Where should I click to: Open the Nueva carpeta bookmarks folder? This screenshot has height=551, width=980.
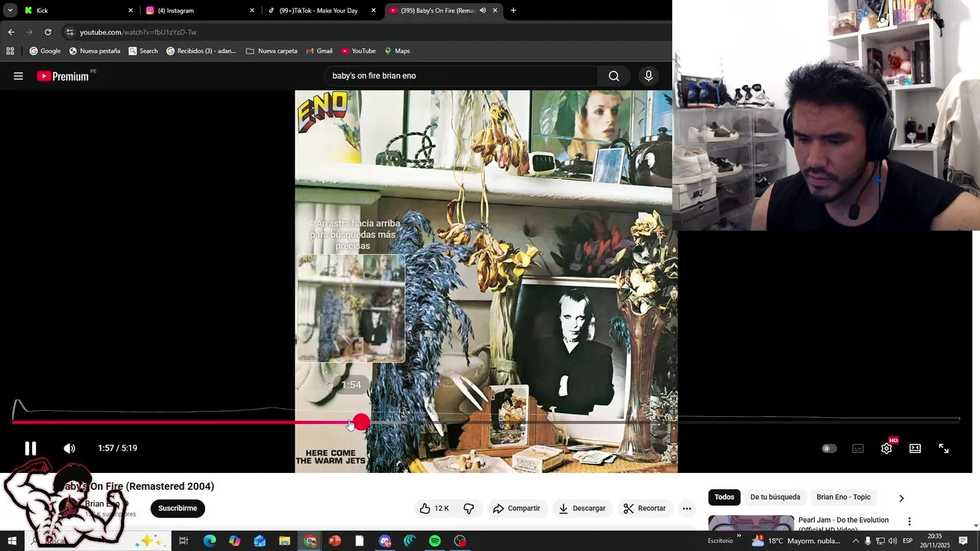point(272,51)
